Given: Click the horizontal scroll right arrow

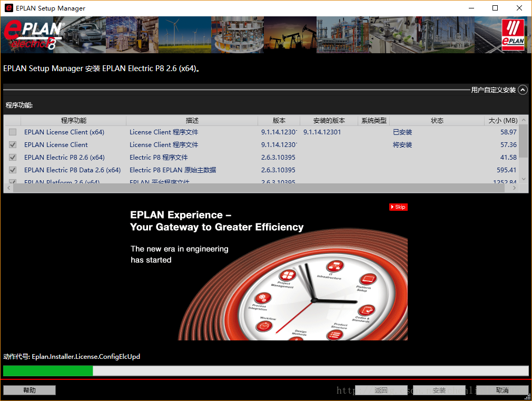Looking at the screenshot, I should (x=515, y=188).
